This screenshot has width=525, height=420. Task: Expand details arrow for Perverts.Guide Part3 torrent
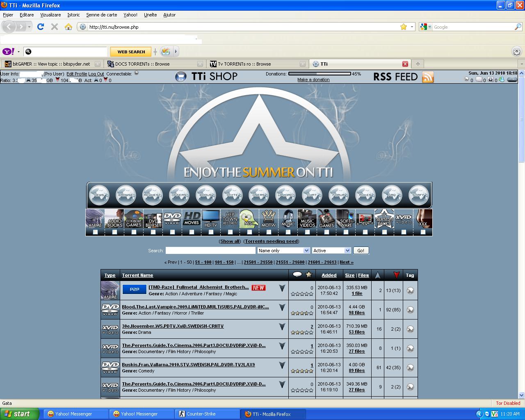point(282,346)
